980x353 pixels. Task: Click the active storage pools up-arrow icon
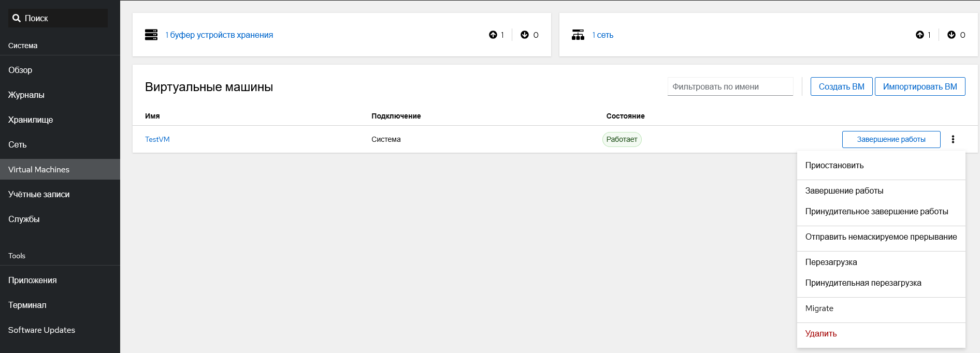pos(493,35)
